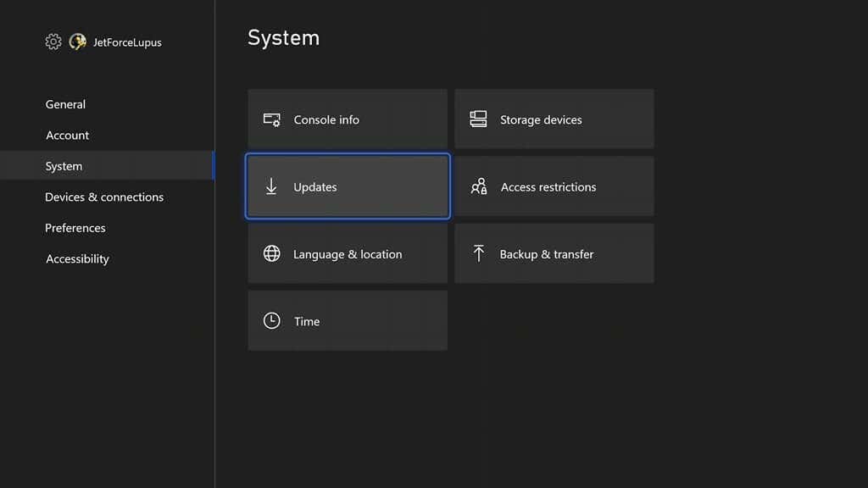Image resolution: width=868 pixels, height=488 pixels.
Task: Click the Console info monitor icon
Action: click(x=271, y=119)
